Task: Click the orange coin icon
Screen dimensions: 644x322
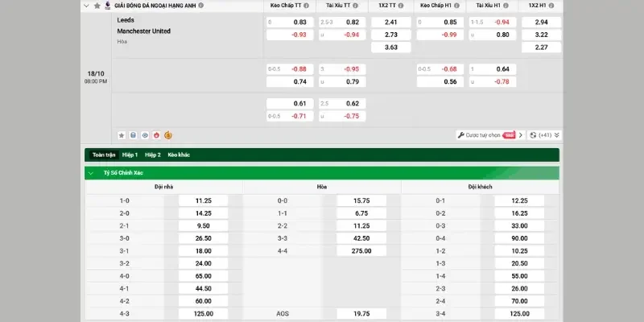Action: tap(168, 135)
